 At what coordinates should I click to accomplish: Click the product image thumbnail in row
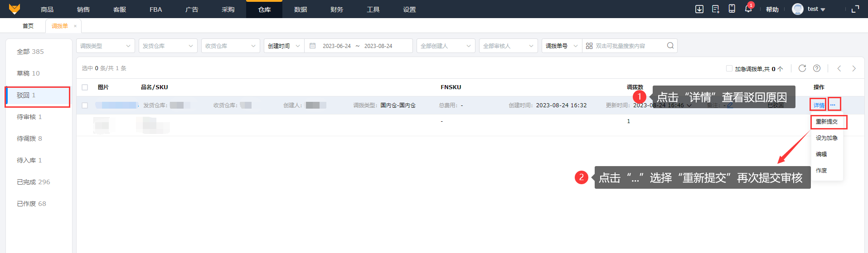[102, 124]
